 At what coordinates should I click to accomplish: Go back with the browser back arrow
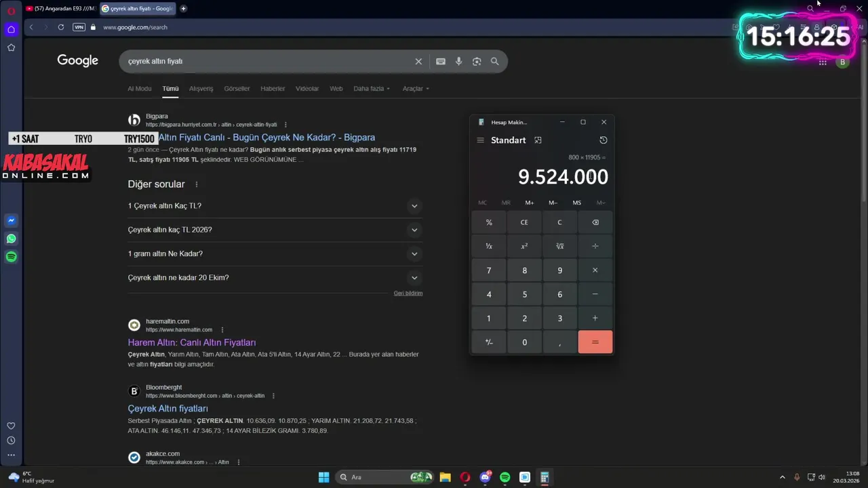point(31,27)
